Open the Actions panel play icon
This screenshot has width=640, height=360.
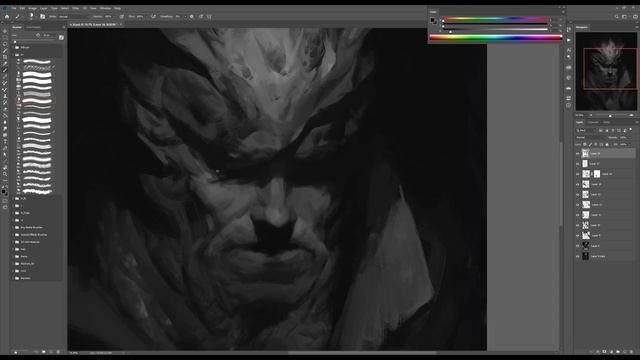click(569, 40)
